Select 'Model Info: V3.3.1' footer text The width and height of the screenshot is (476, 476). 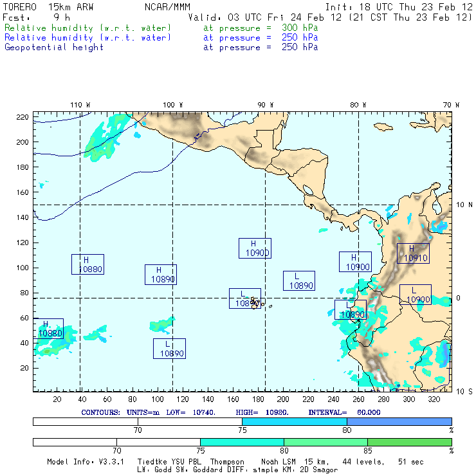coord(86,462)
